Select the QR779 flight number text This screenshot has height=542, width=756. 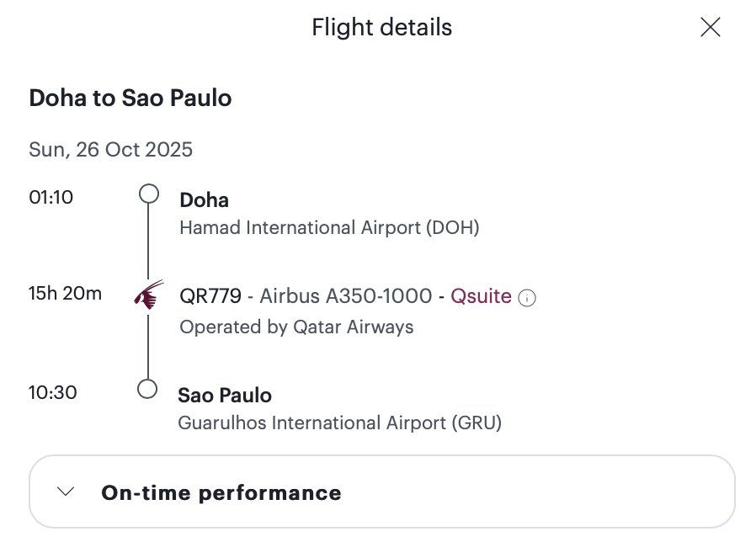[x=210, y=296]
